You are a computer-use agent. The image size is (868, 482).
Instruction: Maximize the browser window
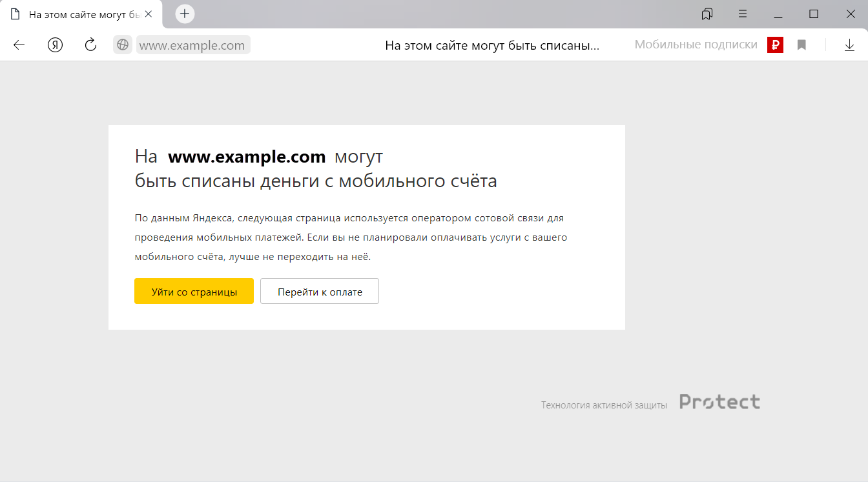coord(814,14)
